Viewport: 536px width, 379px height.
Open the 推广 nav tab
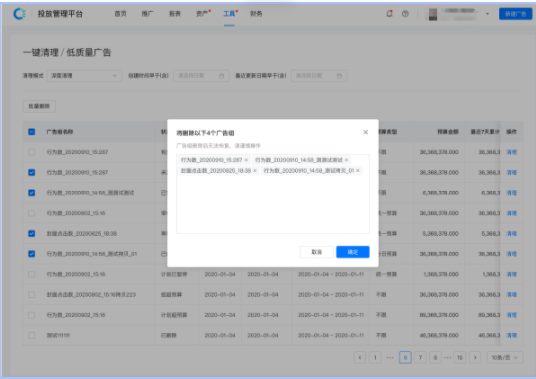click(148, 14)
